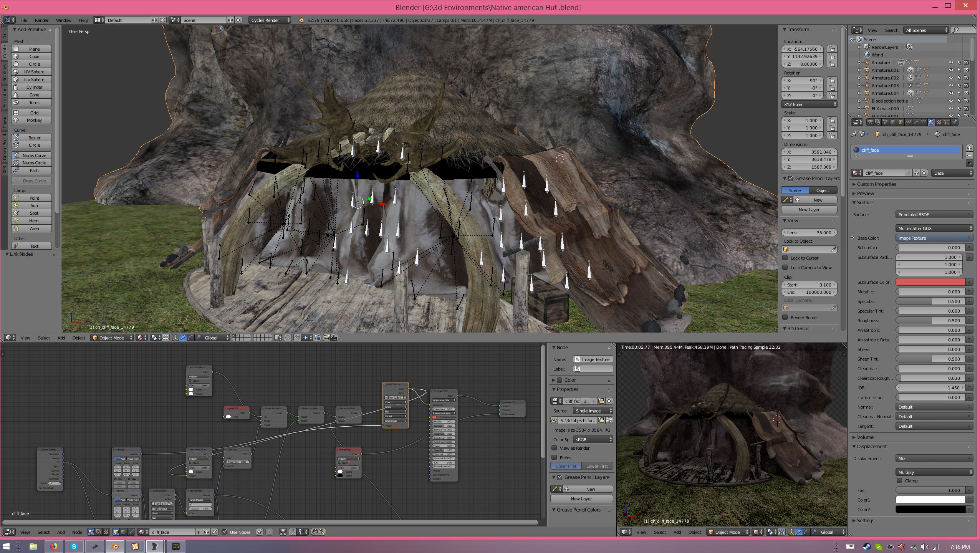Add Monkey mesh primitive
Viewport: 980px width, 553px height.
coord(34,120)
